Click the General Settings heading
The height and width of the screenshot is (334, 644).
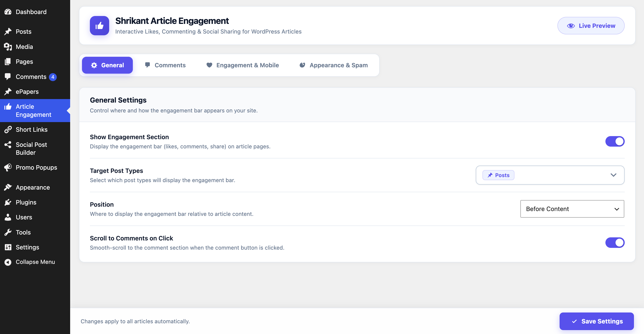coord(118,100)
